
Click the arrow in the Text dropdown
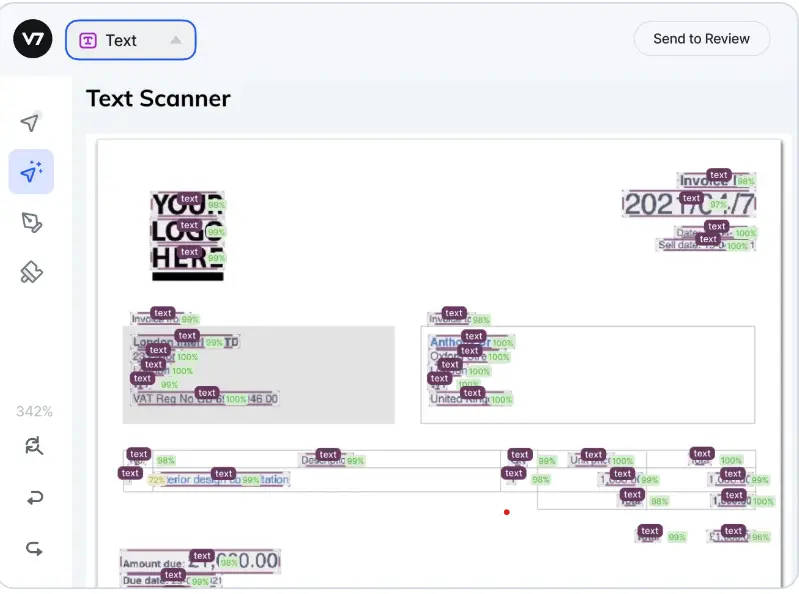point(176,40)
